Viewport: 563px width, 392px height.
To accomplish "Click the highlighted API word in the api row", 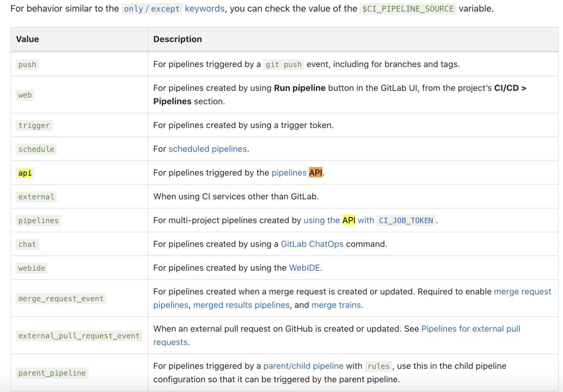I will click(x=316, y=173).
